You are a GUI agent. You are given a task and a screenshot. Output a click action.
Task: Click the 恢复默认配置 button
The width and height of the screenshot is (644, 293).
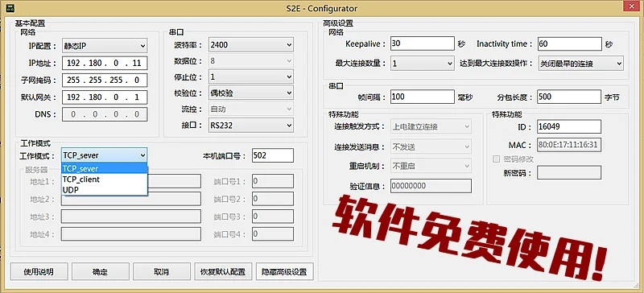click(x=223, y=271)
